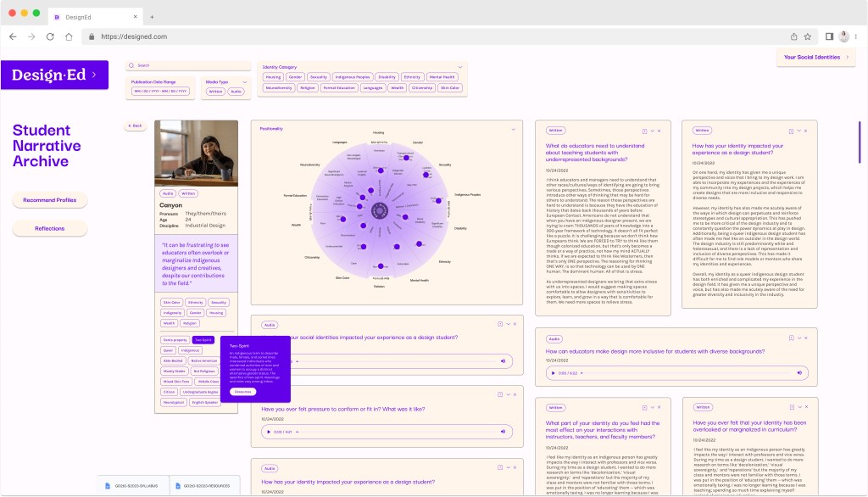Collapse the Positionality wheel panel
868x497 pixels.
pos(514,129)
